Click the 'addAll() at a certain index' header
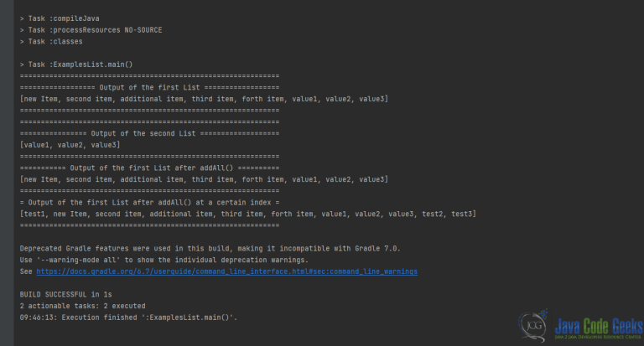 (x=149, y=203)
